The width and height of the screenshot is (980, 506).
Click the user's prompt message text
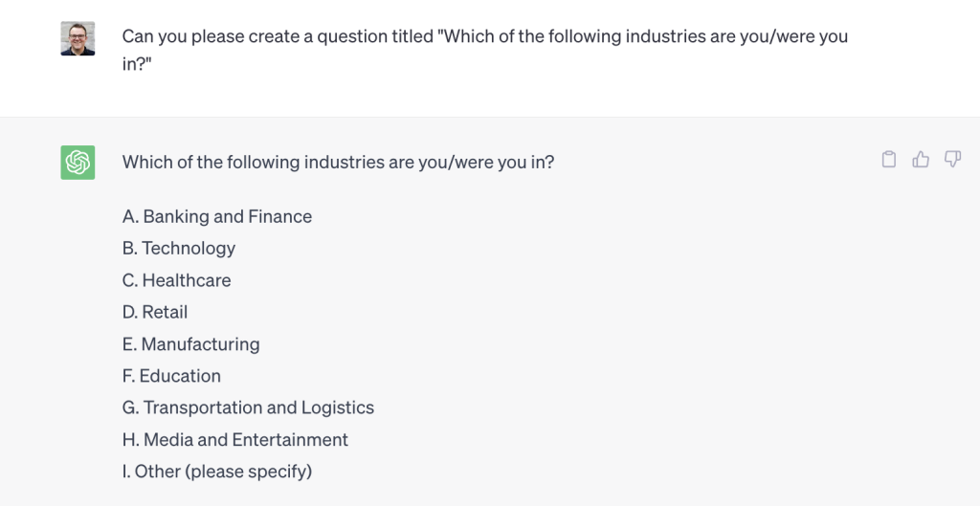pyautogui.click(x=485, y=51)
